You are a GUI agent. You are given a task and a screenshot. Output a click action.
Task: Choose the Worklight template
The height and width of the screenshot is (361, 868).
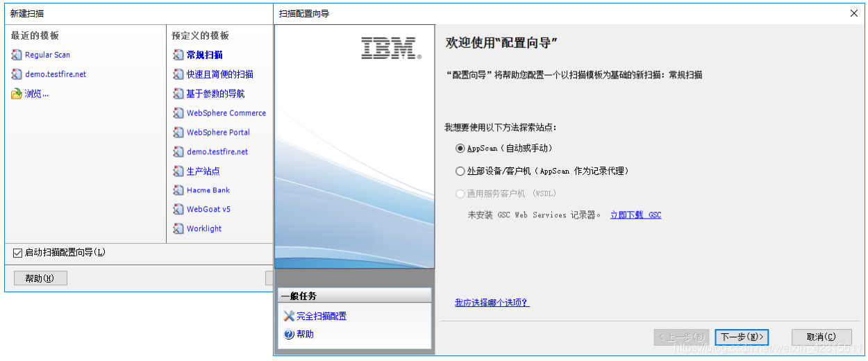click(204, 229)
